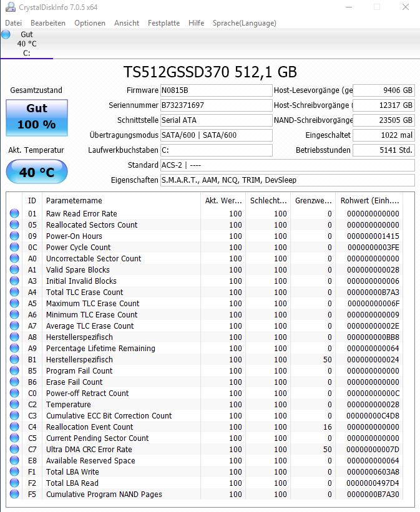Click status icon of Cumulative ECC Bit Correction row
Image resolution: width=420 pixels, height=512 pixels.
click(14, 416)
